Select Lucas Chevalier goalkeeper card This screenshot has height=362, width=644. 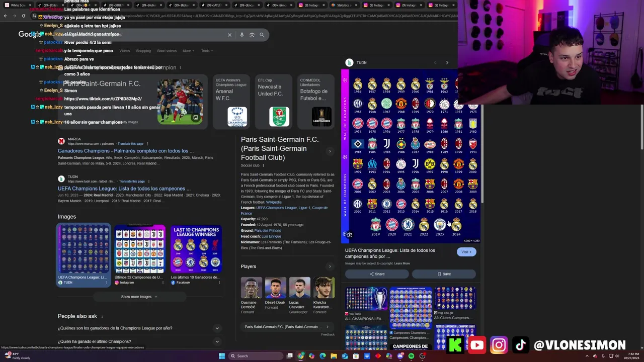(299, 296)
